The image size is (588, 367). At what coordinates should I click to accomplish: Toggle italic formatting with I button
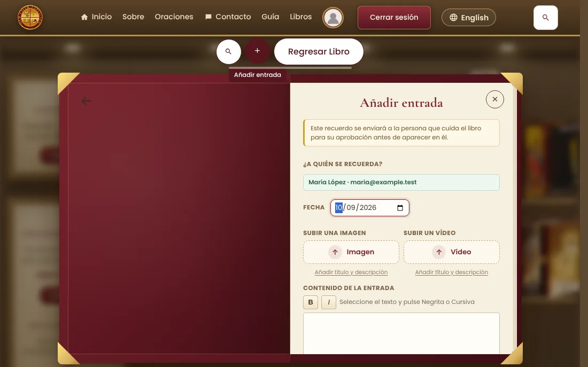[x=329, y=302]
